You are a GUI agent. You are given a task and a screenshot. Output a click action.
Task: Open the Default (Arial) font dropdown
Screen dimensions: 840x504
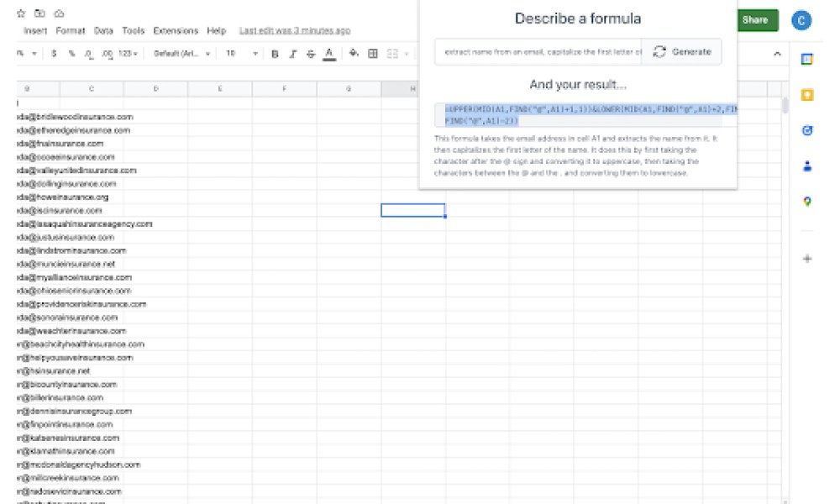point(181,54)
